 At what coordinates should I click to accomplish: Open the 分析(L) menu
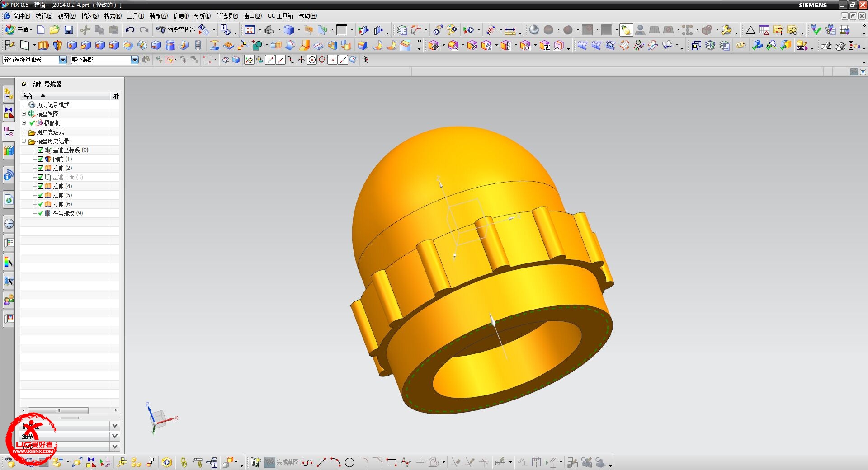[x=202, y=16]
